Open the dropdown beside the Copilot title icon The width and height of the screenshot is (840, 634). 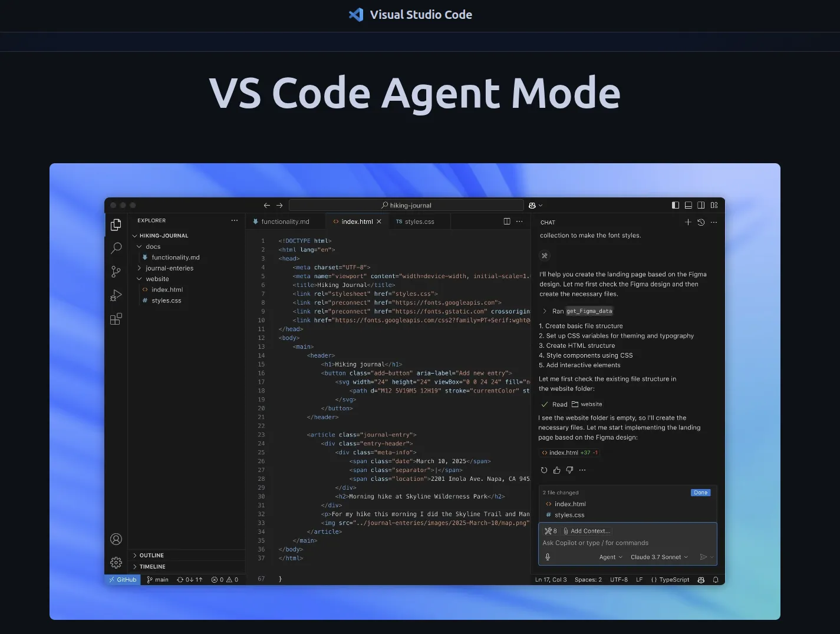pyautogui.click(x=541, y=206)
